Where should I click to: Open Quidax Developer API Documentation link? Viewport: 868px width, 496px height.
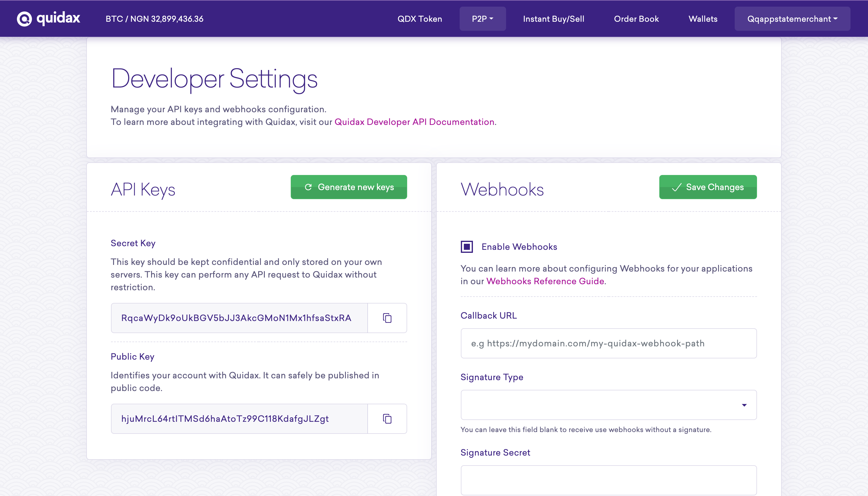414,122
